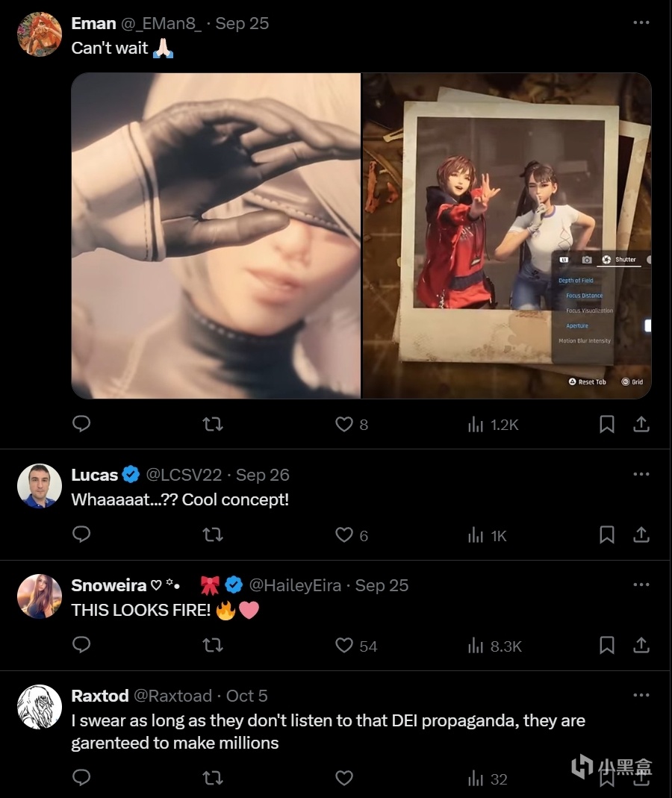Share Eman's tweet
The image size is (672, 798).
pyautogui.click(x=641, y=424)
